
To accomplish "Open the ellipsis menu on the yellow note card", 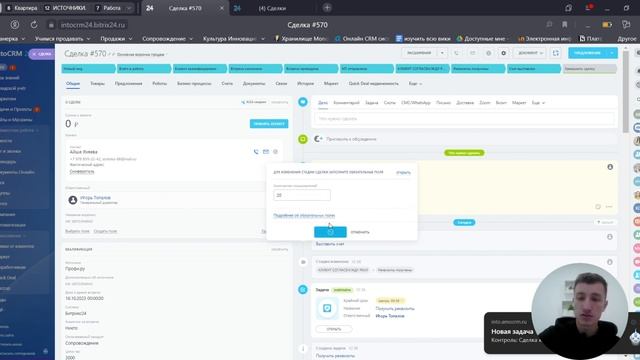I will tap(609, 207).
